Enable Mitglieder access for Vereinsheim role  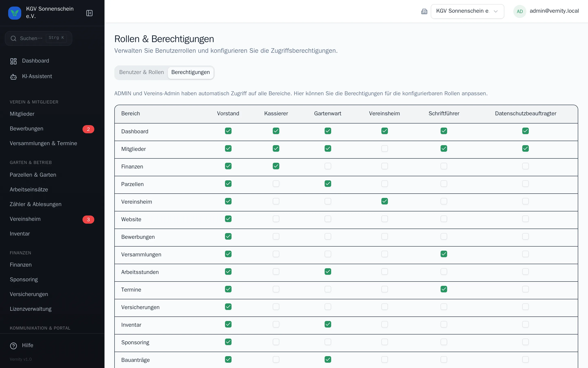point(385,148)
